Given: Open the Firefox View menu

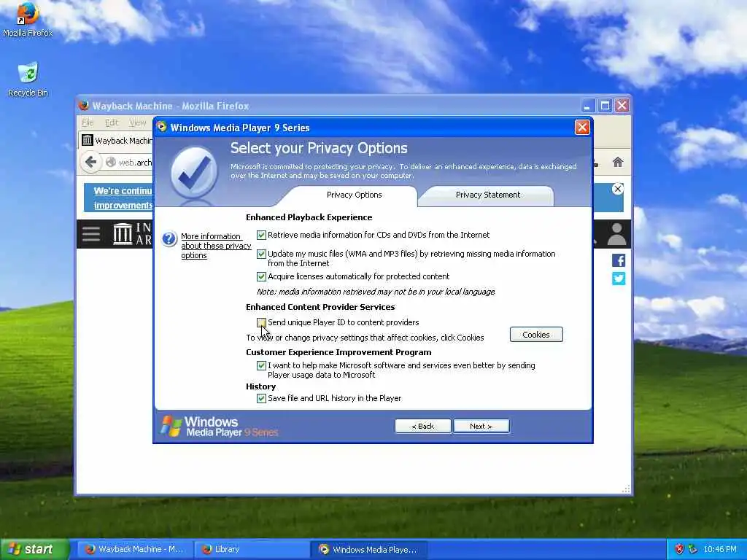Looking at the screenshot, I should (138, 122).
